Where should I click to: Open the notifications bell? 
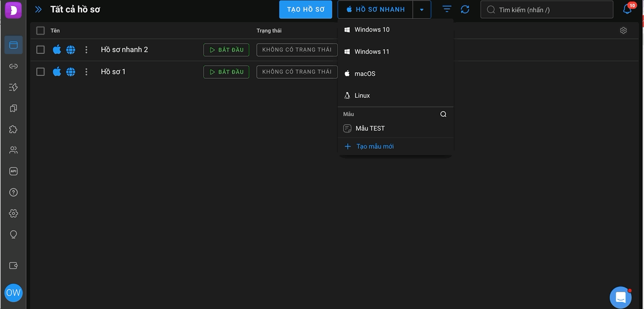(x=627, y=10)
